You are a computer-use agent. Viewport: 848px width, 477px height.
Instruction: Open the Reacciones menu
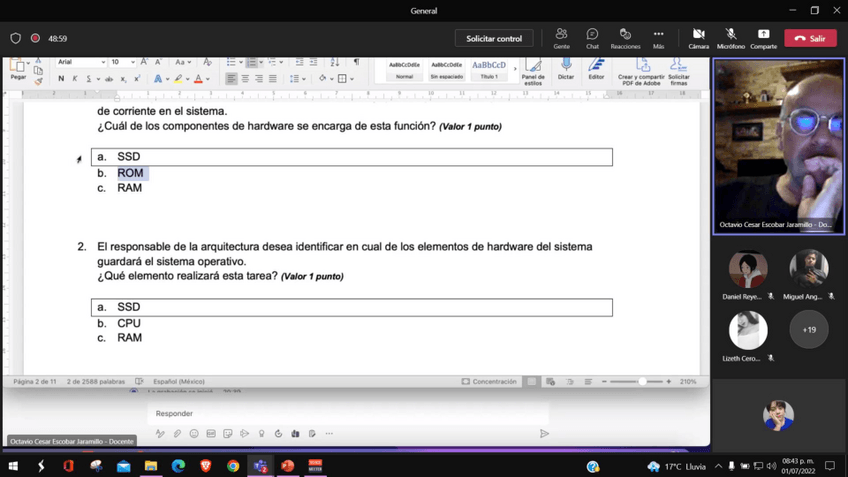pyautogui.click(x=625, y=38)
